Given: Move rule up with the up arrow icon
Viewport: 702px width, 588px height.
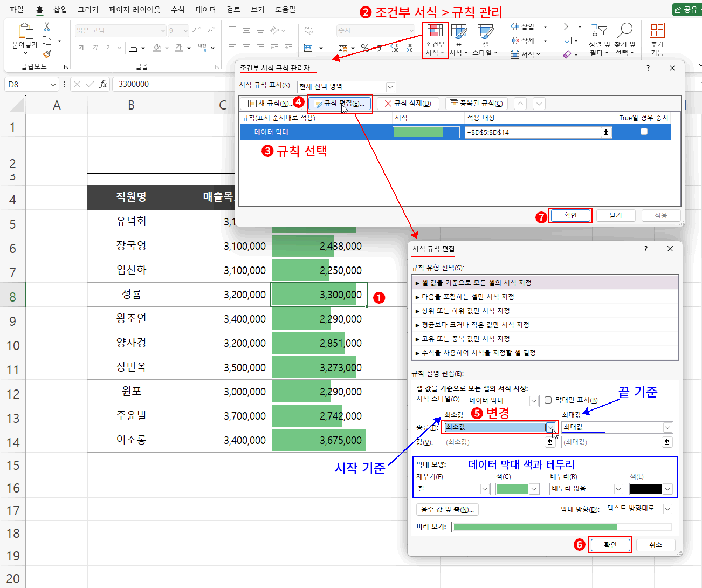Looking at the screenshot, I should [x=520, y=104].
